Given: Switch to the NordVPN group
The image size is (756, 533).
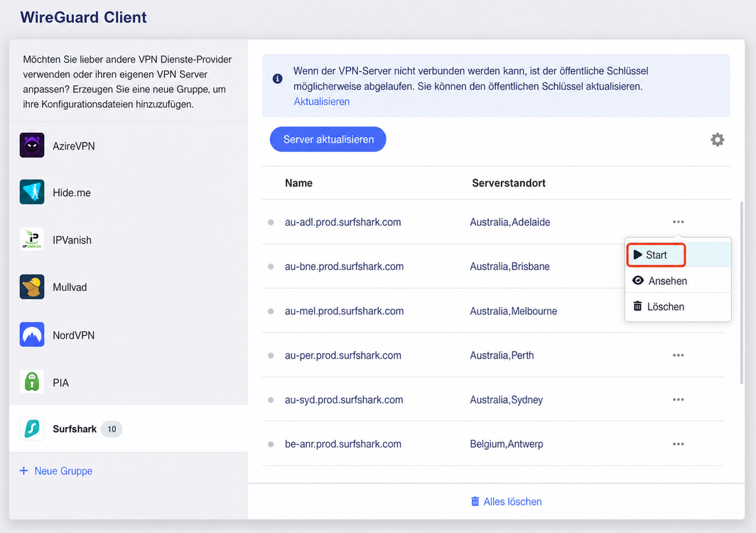Looking at the screenshot, I should 128,335.
